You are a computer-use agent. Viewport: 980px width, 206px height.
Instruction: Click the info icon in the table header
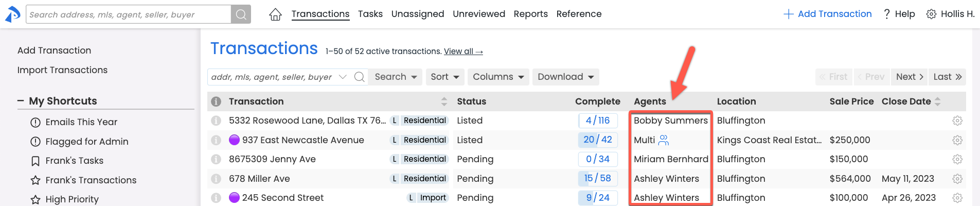[216, 101]
